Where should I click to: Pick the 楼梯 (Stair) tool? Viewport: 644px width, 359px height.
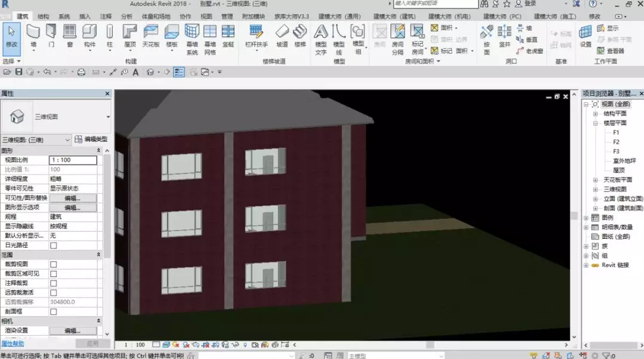(x=300, y=36)
